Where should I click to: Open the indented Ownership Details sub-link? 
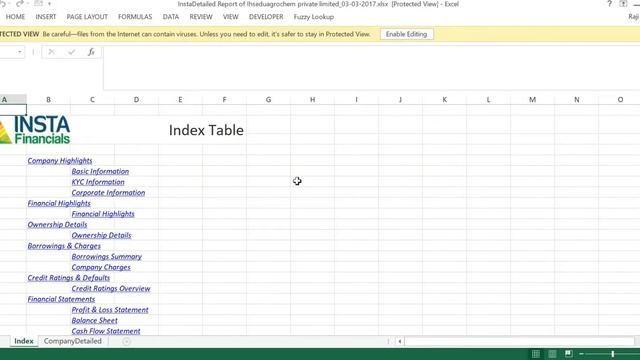pyautogui.click(x=101, y=235)
